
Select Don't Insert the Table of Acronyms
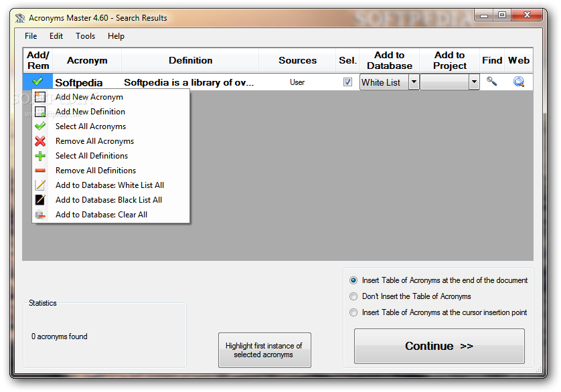pos(353,296)
